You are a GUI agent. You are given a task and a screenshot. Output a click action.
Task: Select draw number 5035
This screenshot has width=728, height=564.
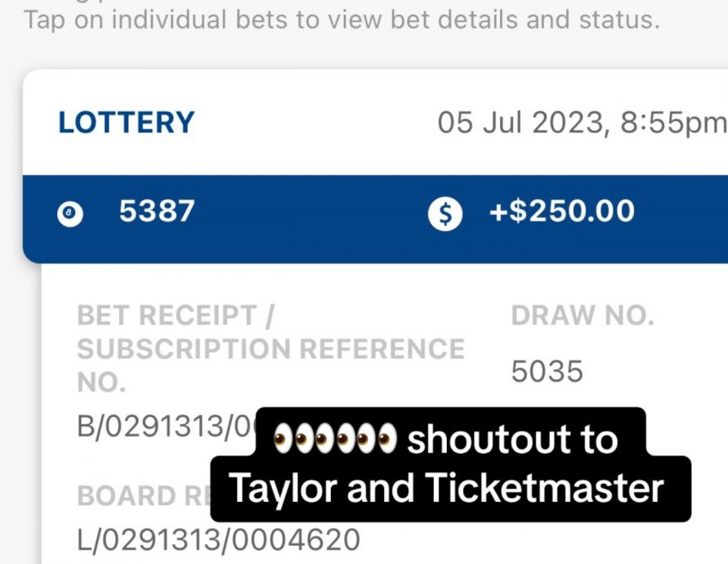click(547, 372)
